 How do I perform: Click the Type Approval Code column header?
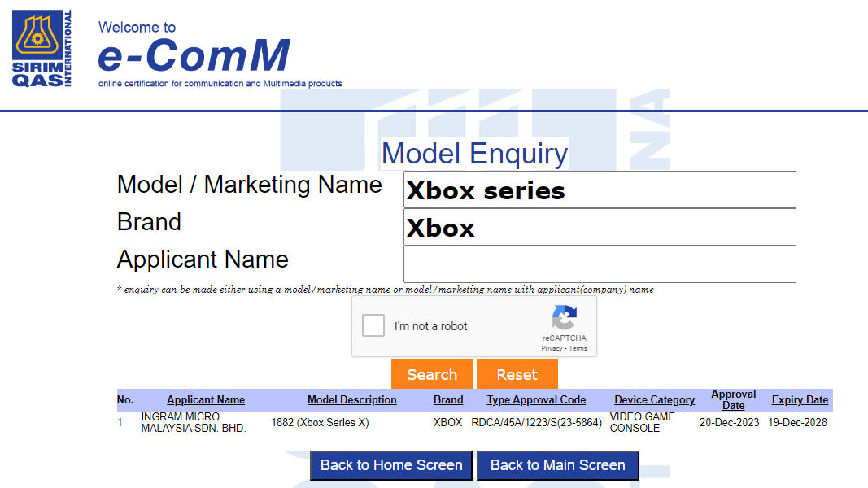(536, 400)
